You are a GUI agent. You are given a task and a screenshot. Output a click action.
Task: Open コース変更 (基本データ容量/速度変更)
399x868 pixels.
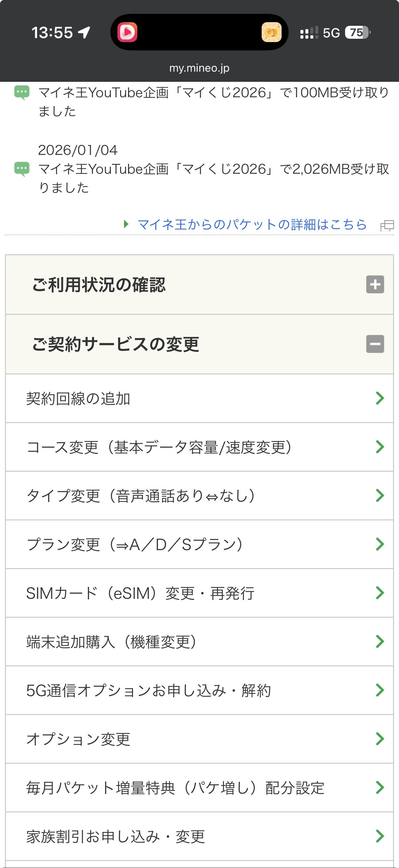point(159,447)
